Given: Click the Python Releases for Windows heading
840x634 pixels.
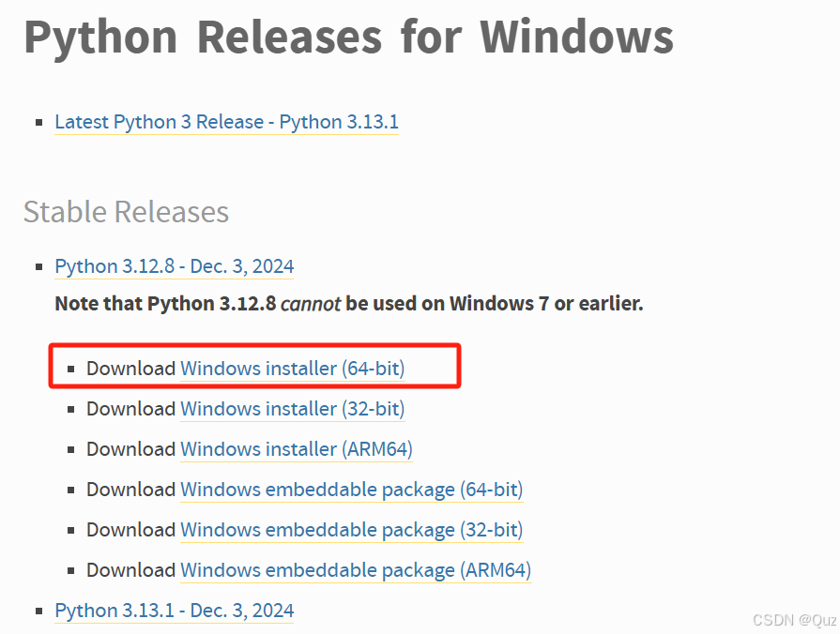Looking at the screenshot, I should click(348, 38).
